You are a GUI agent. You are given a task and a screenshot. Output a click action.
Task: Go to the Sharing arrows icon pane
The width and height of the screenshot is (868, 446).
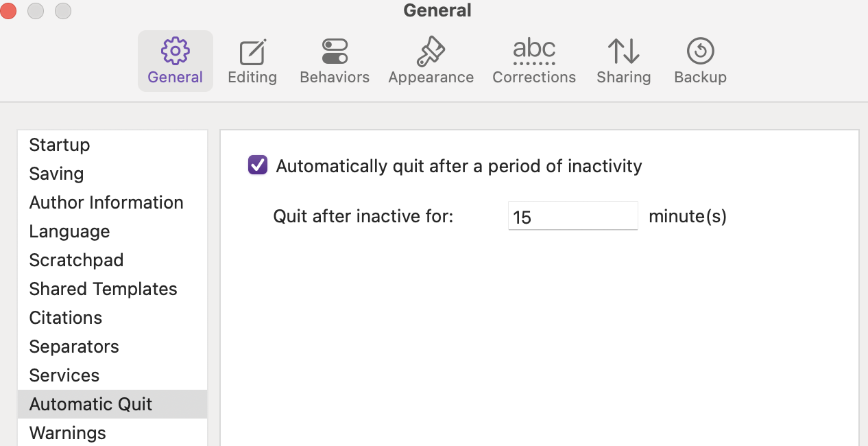(x=623, y=51)
